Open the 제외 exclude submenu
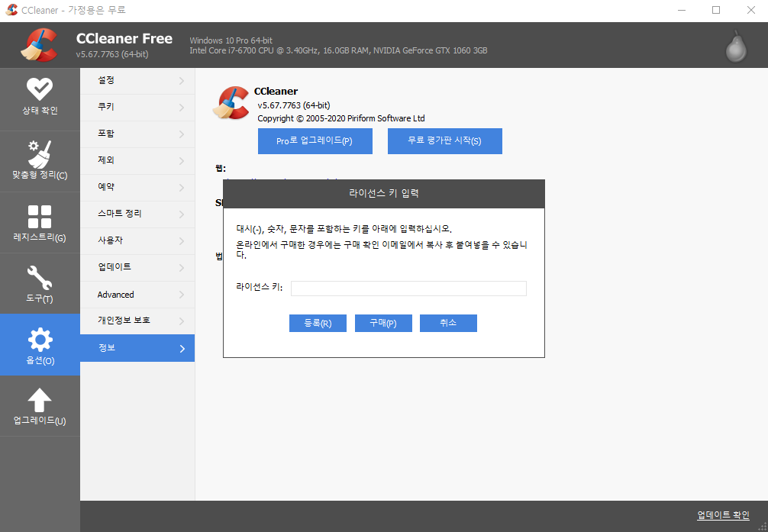768x532 pixels. click(x=137, y=161)
